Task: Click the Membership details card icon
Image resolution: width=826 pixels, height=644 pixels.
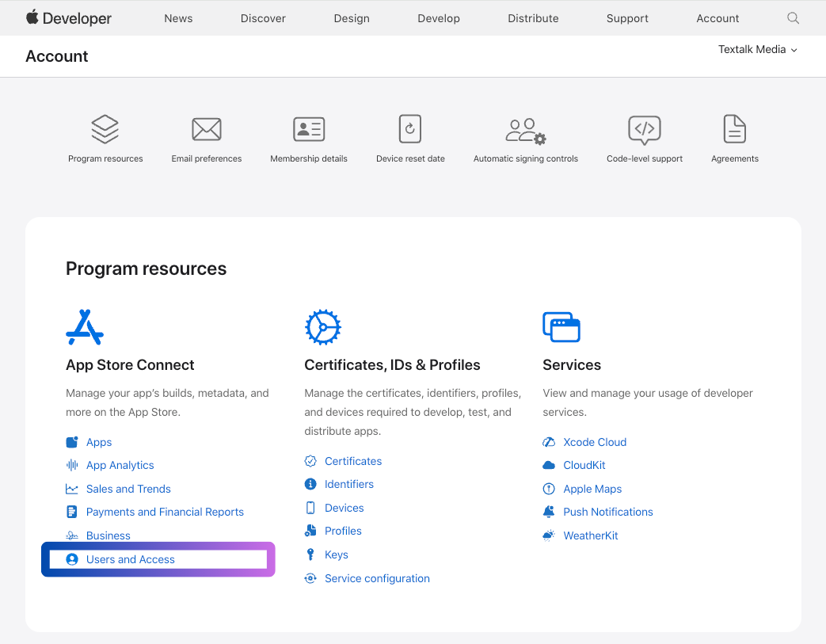Action: point(309,129)
